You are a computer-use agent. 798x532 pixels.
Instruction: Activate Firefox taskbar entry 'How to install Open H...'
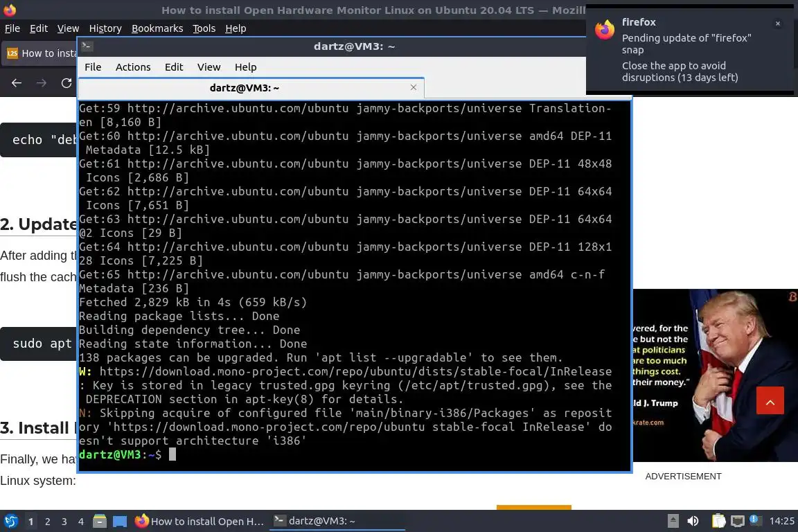[x=199, y=521]
